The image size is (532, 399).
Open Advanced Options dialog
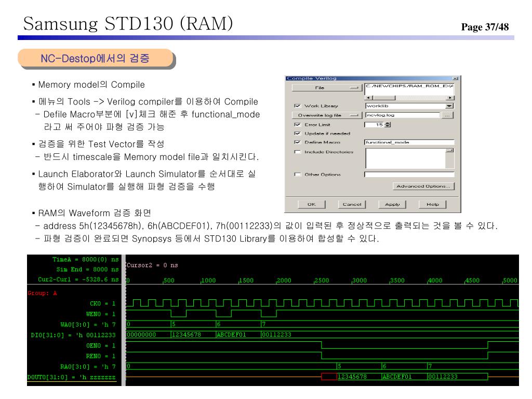[x=423, y=186]
